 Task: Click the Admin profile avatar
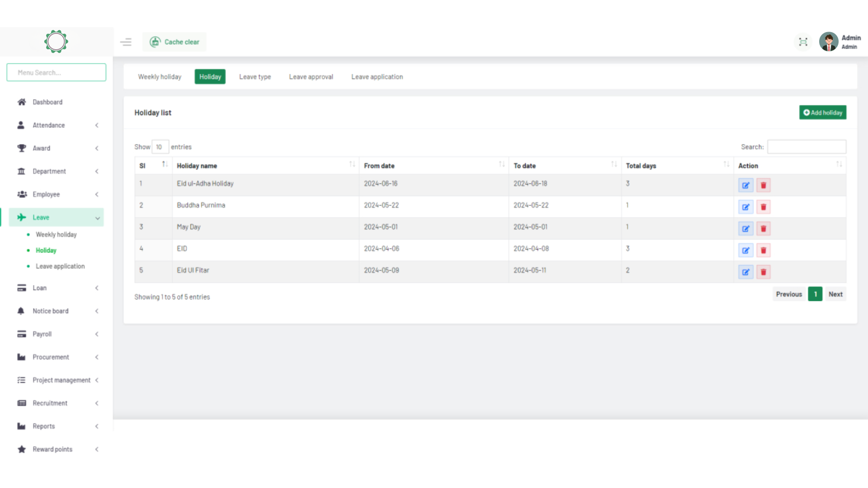pos(828,42)
